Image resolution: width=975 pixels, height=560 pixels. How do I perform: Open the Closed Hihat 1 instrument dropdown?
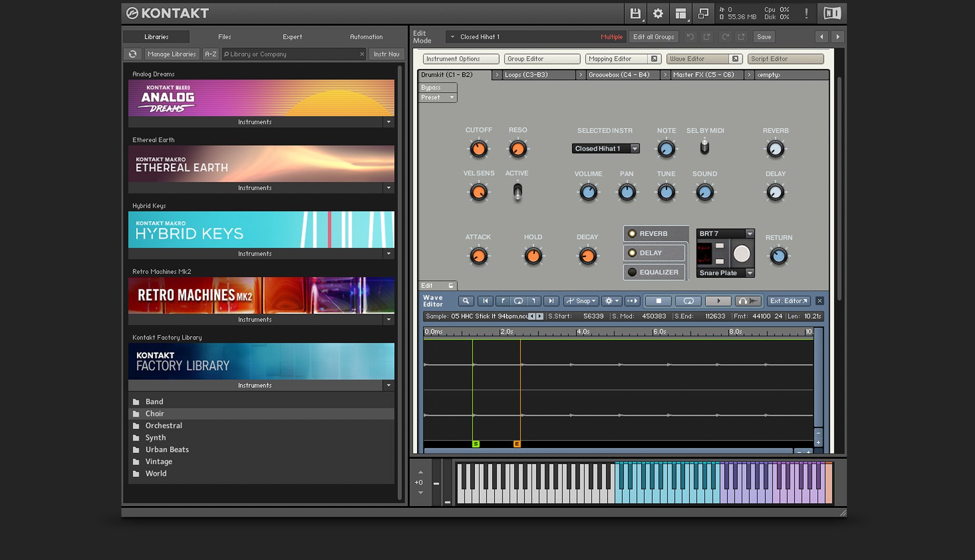[605, 148]
